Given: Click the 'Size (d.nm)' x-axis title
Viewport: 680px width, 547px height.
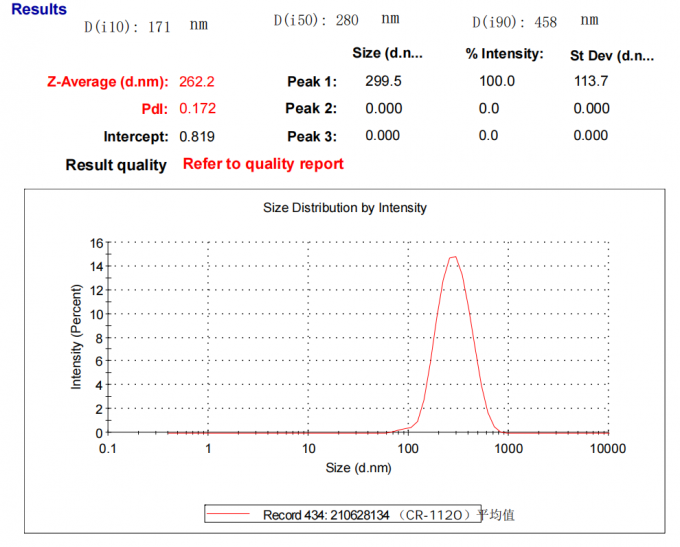Looking at the screenshot, I should (x=357, y=467).
